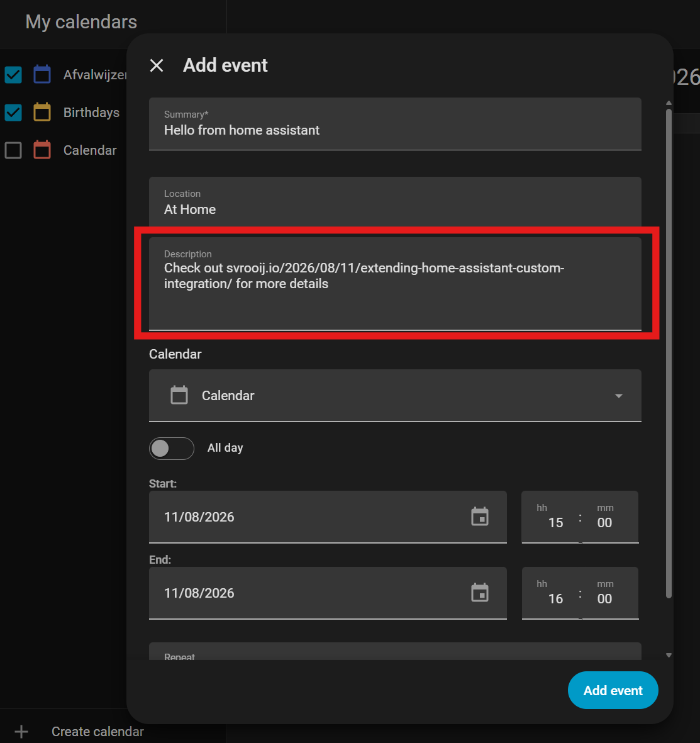Click the dropdown arrow of Calendar selector
The width and height of the screenshot is (700, 743).
click(x=618, y=396)
